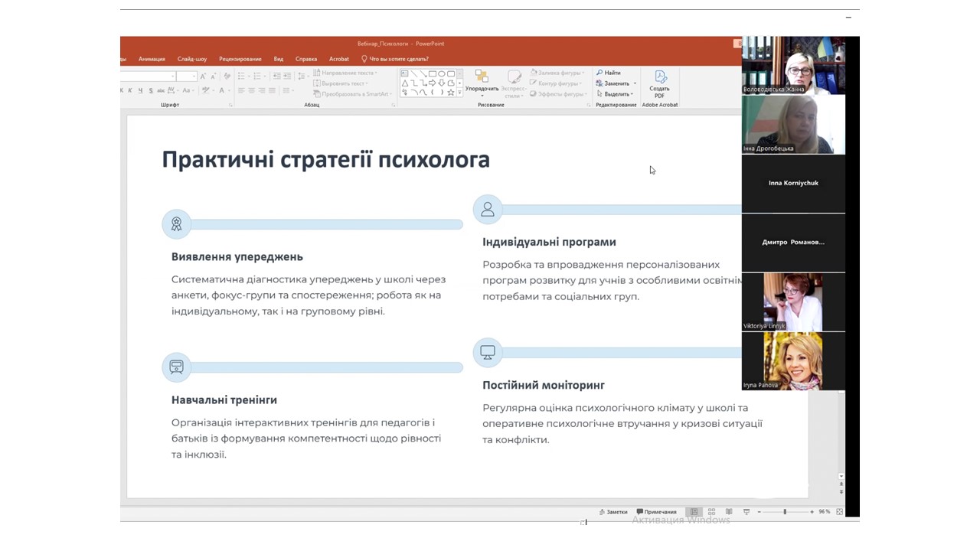Select the oval shape in the shapes gallery
Viewport: 980px width, 551px height.
click(442, 73)
